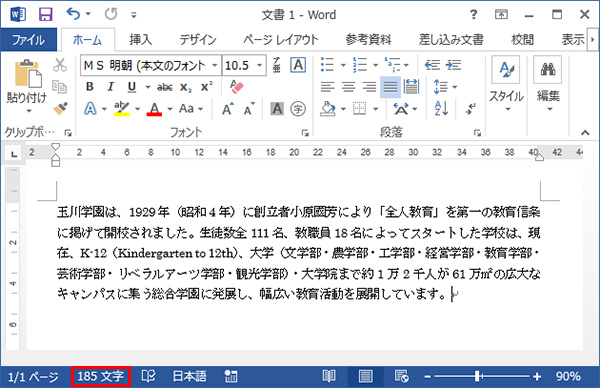Open the Shading paint bucket tool

click(328, 109)
